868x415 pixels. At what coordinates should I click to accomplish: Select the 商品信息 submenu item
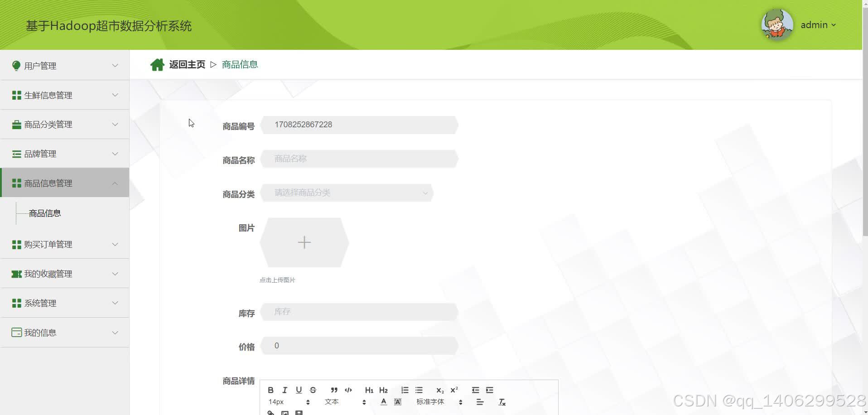[x=45, y=213]
